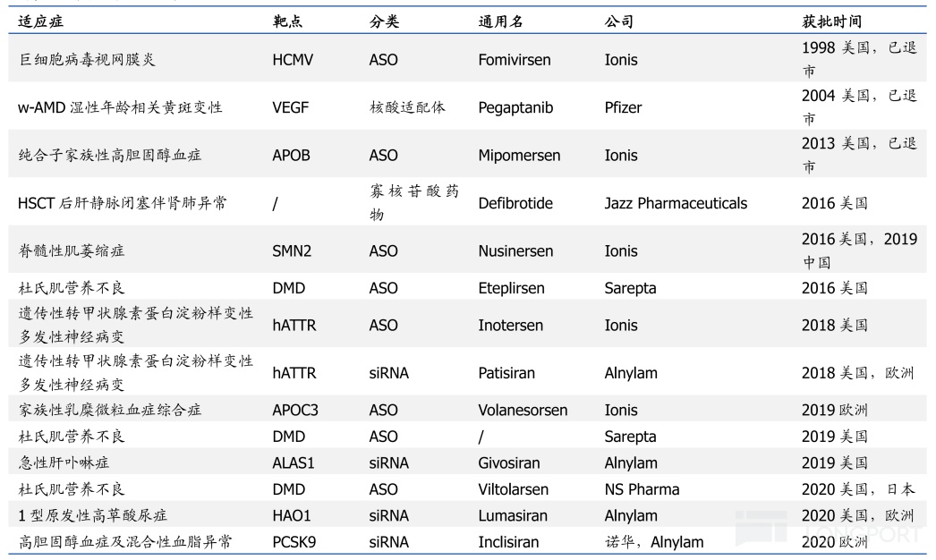Click the APOC3 target cell
The height and width of the screenshot is (560, 936).
click(x=296, y=412)
